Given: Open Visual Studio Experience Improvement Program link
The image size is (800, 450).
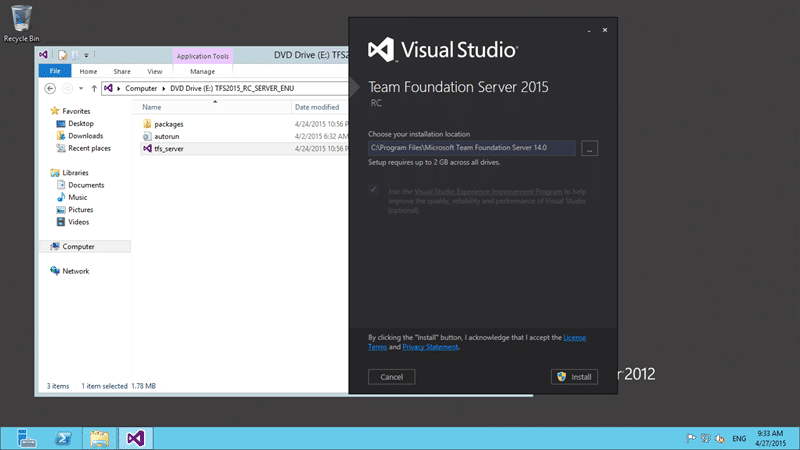Looking at the screenshot, I should 488,191.
